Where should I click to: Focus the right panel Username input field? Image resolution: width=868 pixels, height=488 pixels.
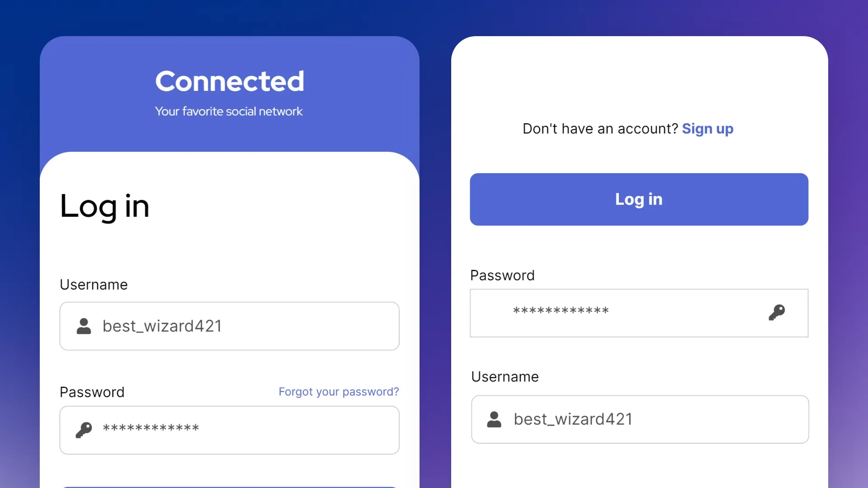click(640, 419)
